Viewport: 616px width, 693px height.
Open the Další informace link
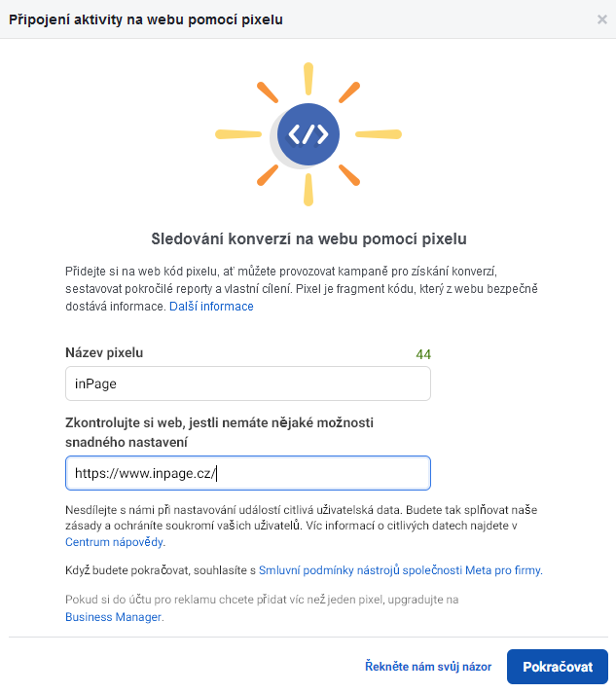(211, 307)
